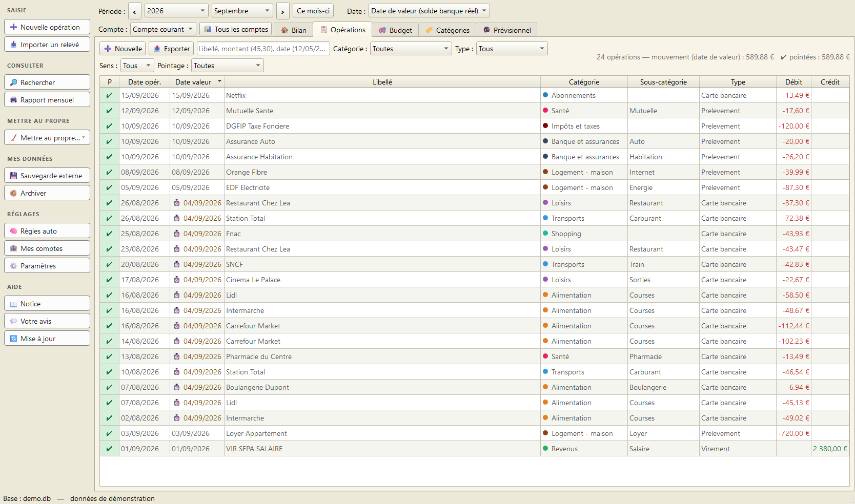Viewport: 855px width, 504px height.
Task: Toggle the checkmark for VIR SEPA SALAIRE
Action: click(x=109, y=449)
